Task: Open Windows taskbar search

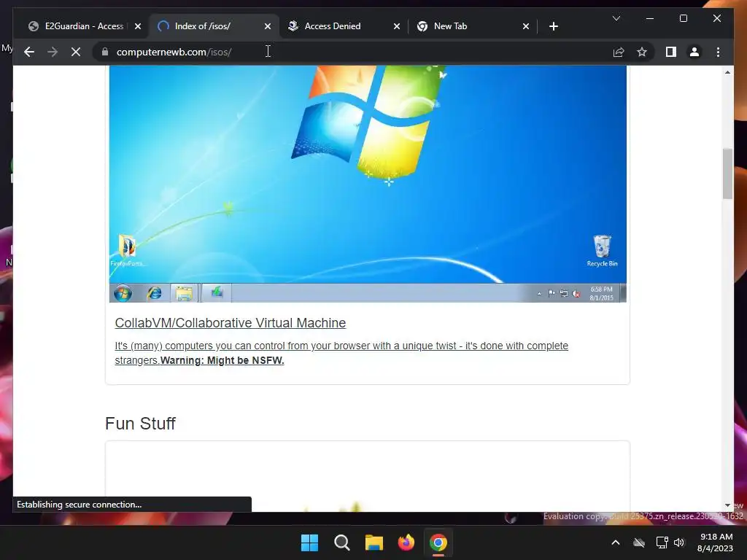Action: point(341,542)
